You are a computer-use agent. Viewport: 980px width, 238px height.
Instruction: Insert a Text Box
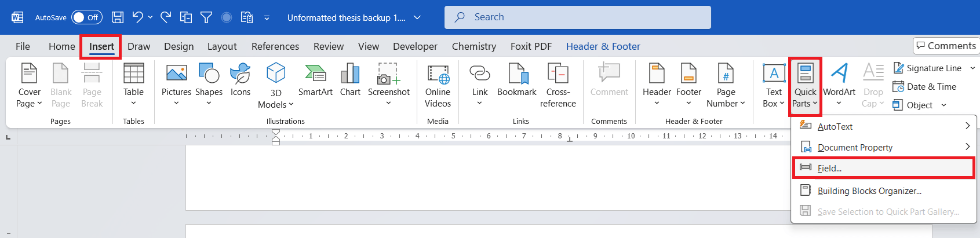tap(774, 86)
